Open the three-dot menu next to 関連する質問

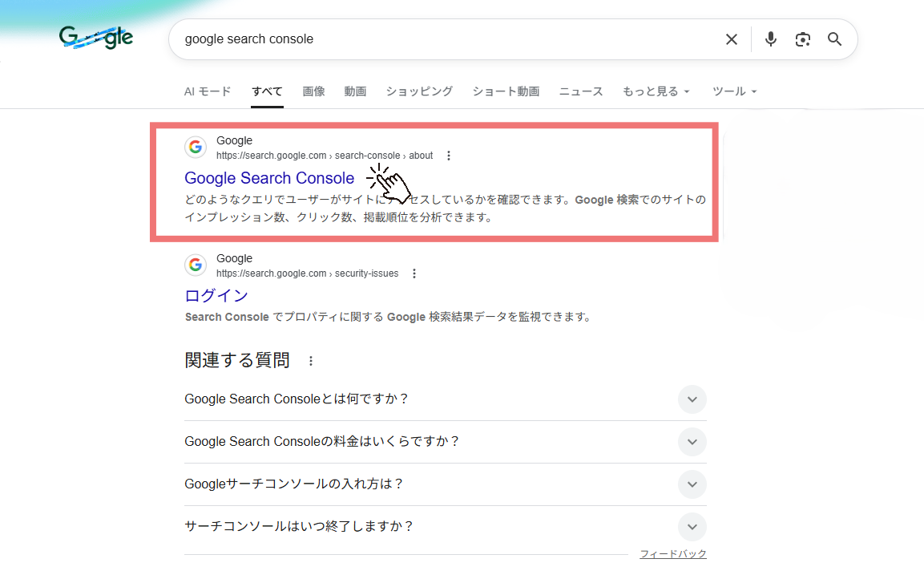click(310, 361)
